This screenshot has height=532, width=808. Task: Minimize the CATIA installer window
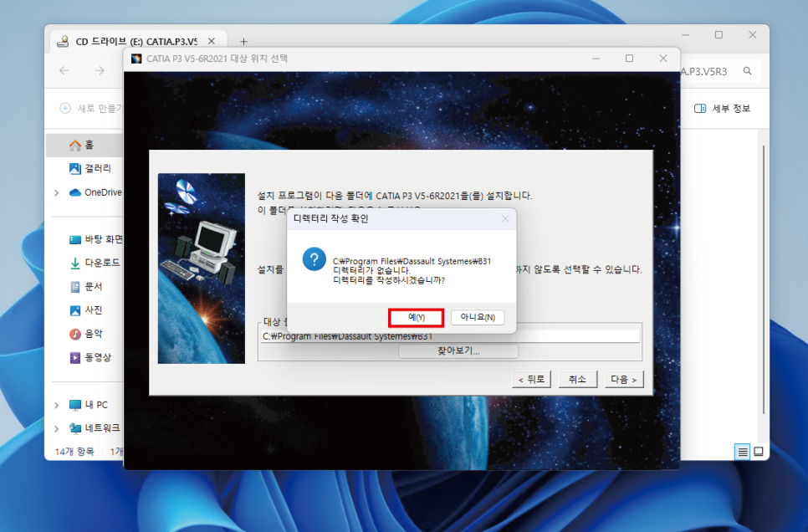coord(596,59)
